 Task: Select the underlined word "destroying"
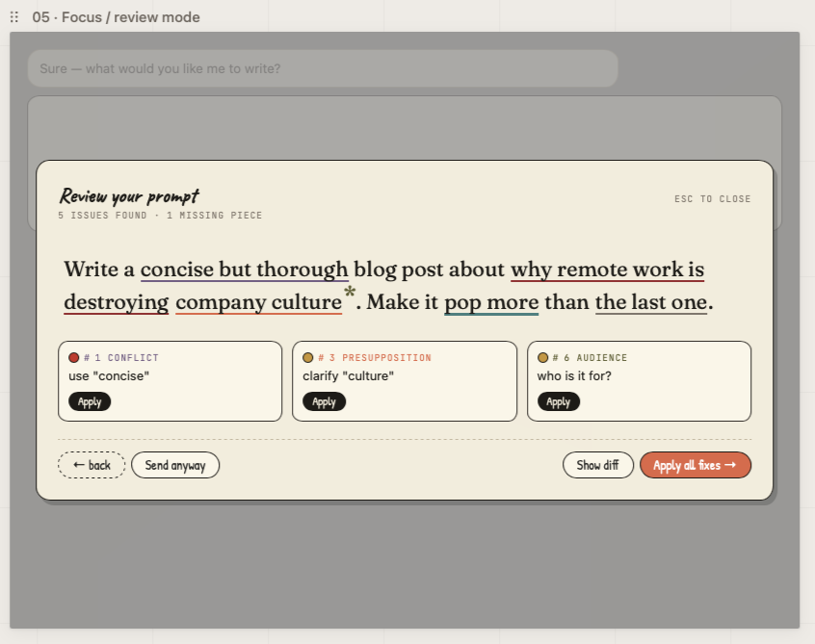(117, 302)
